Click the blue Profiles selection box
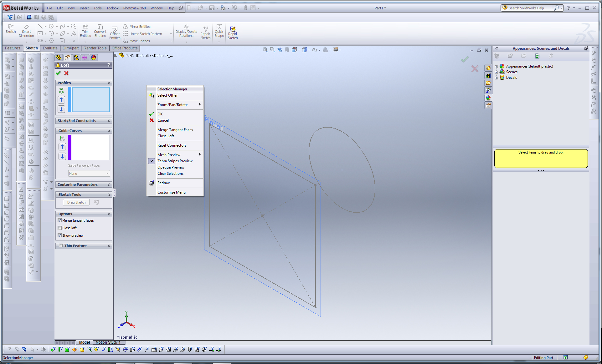602x364 pixels. pyautogui.click(x=91, y=99)
